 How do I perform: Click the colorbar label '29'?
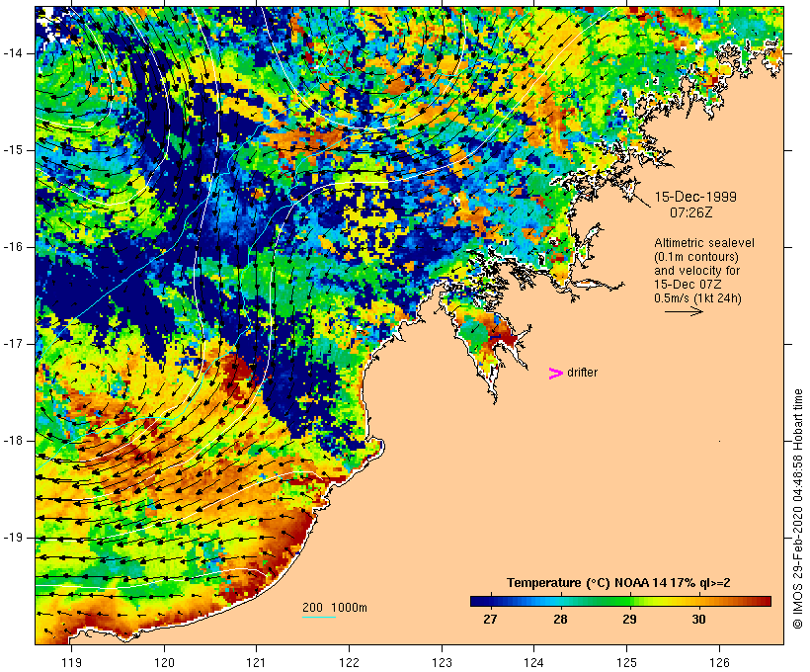click(x=629, y=619)
